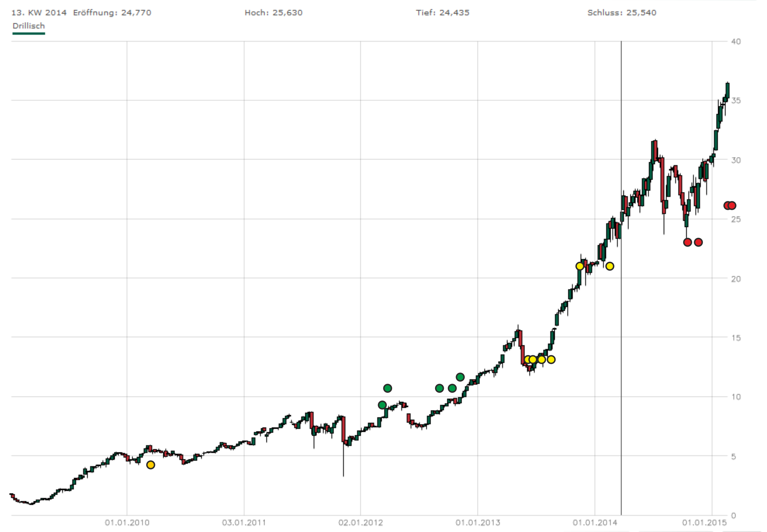The height and width of the screenshot is (532, 767).
Task: Click the 03.01.2011 date axis label
Action: (244, 523)
